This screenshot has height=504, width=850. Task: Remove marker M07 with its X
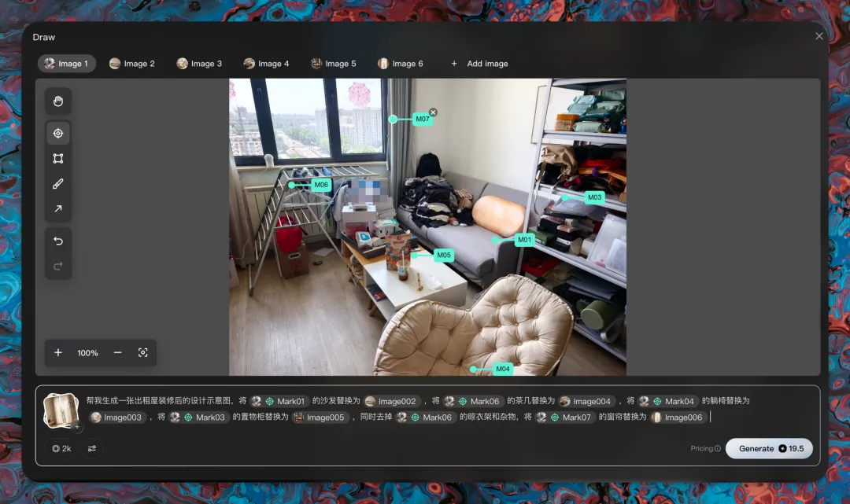(433, 112)
